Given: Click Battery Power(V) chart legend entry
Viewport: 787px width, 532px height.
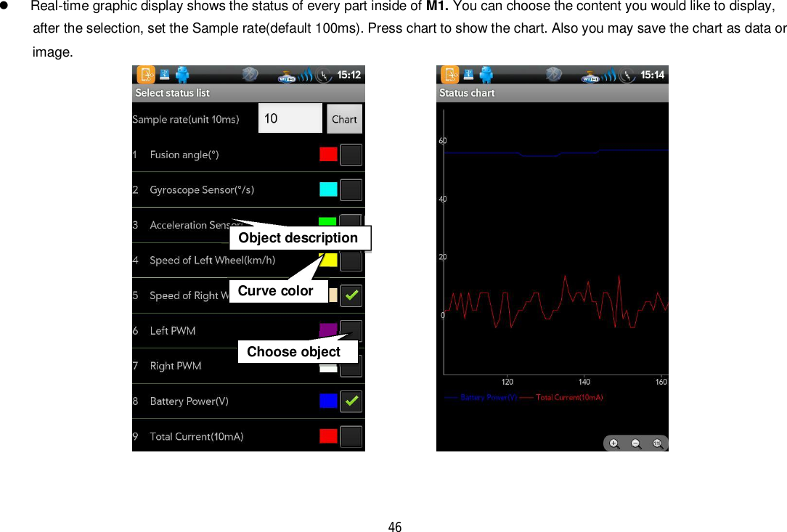Looking at the screenshot, I should pos(481,398).
